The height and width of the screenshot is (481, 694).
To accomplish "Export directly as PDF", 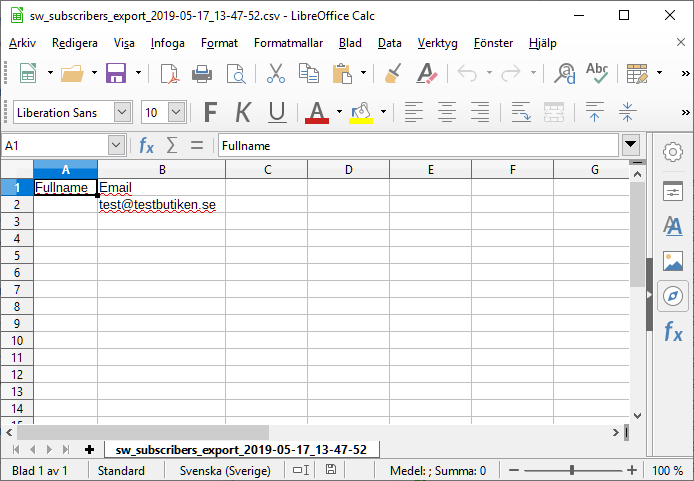I will point(170,73).
